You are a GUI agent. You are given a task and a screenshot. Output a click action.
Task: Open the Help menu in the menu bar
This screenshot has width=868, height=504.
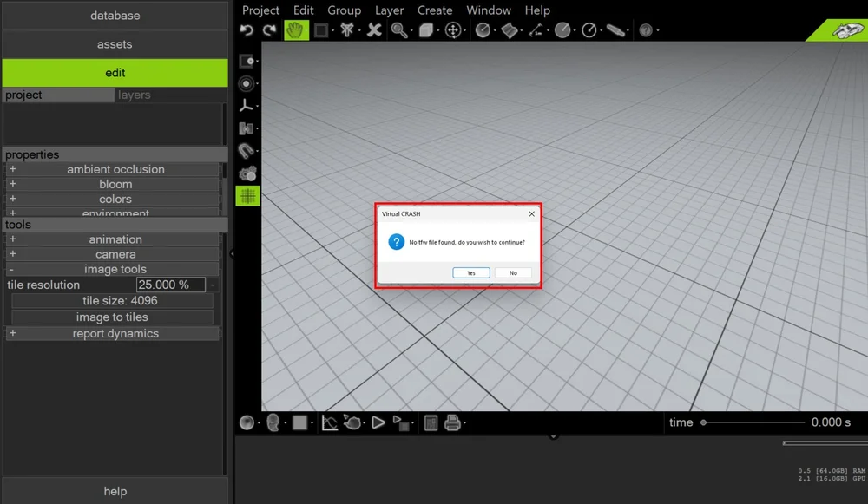click(537, 10)
